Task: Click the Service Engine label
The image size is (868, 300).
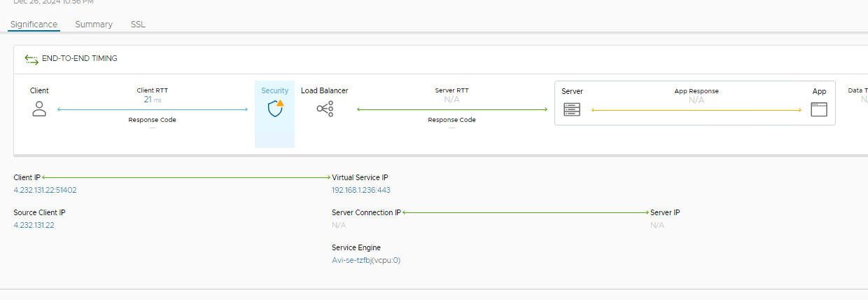Action: (x=356, y=247)
